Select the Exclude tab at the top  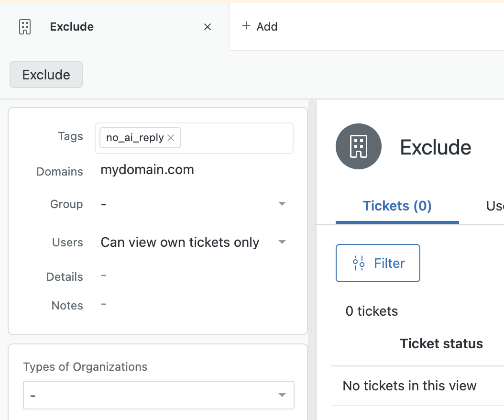[71, 26]
